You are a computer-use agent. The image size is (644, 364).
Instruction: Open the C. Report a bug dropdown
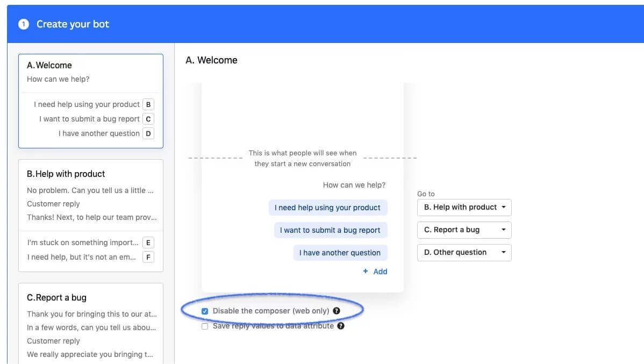click(x=464, y=230)
